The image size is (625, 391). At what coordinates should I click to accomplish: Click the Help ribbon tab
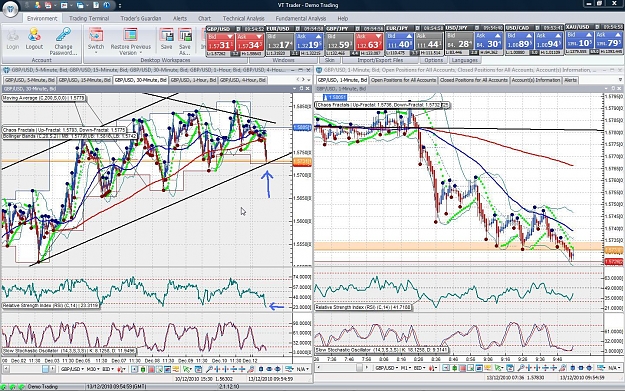(x=342, y=18)
